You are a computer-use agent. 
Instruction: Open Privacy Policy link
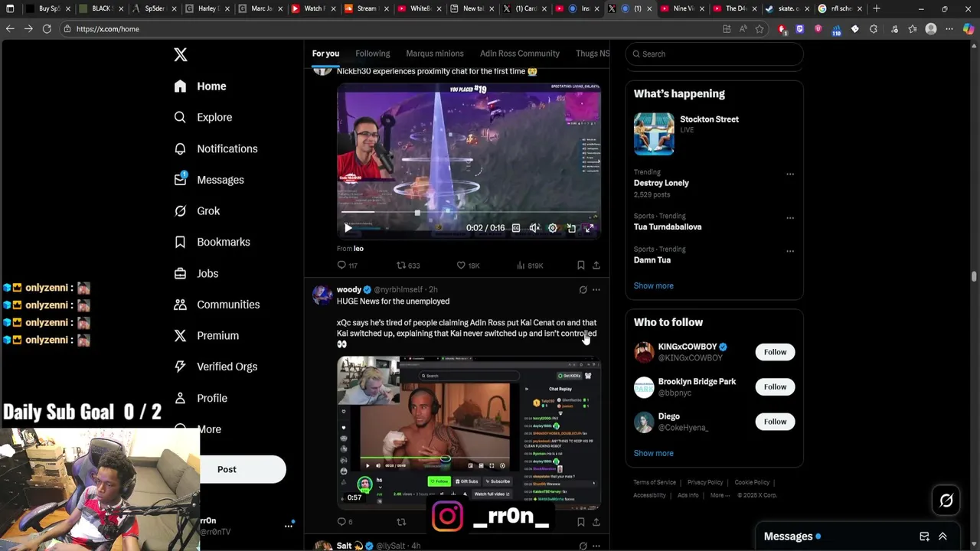(x=705, y=482)
